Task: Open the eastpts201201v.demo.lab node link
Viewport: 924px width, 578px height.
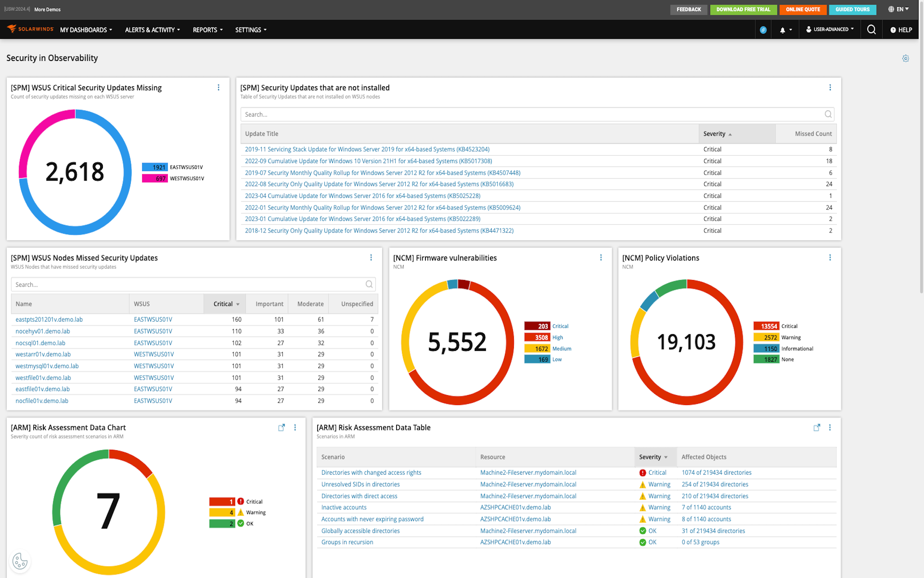Action: tap(50, 319)
